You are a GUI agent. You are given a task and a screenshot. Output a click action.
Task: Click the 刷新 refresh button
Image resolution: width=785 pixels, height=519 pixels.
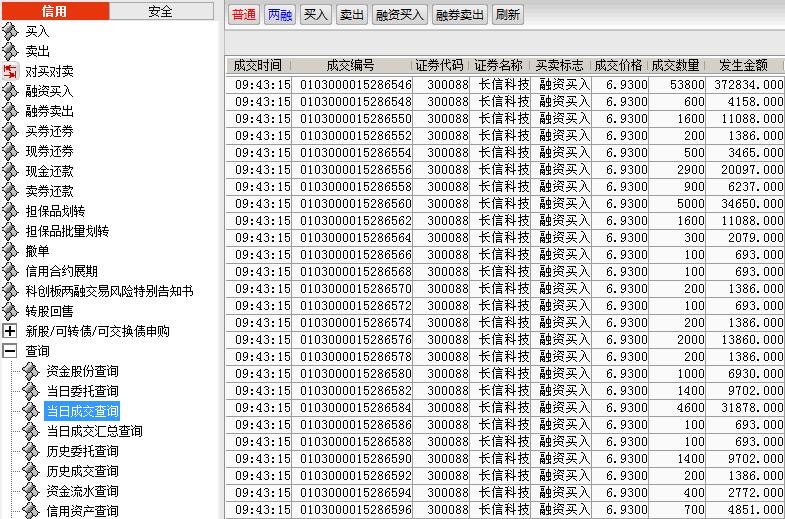[x=508, y=15]
